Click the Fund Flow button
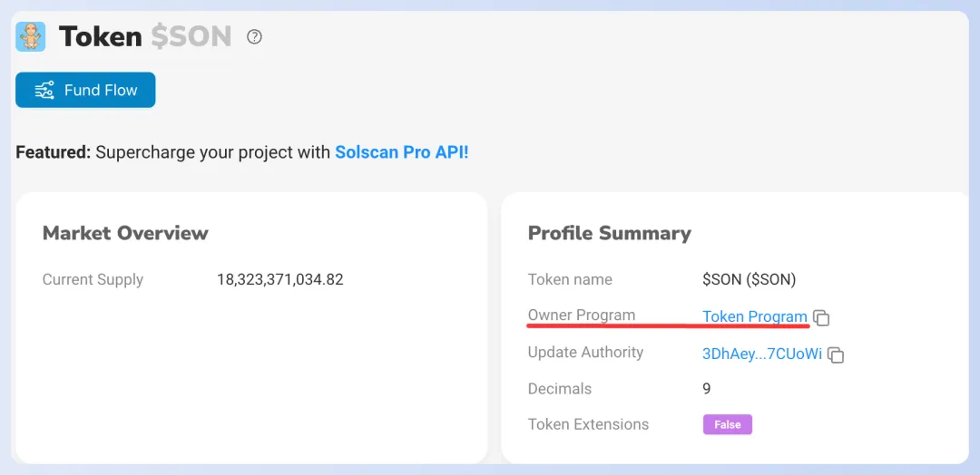The width and height of the screenshot is (980, 475). (85, 90)
